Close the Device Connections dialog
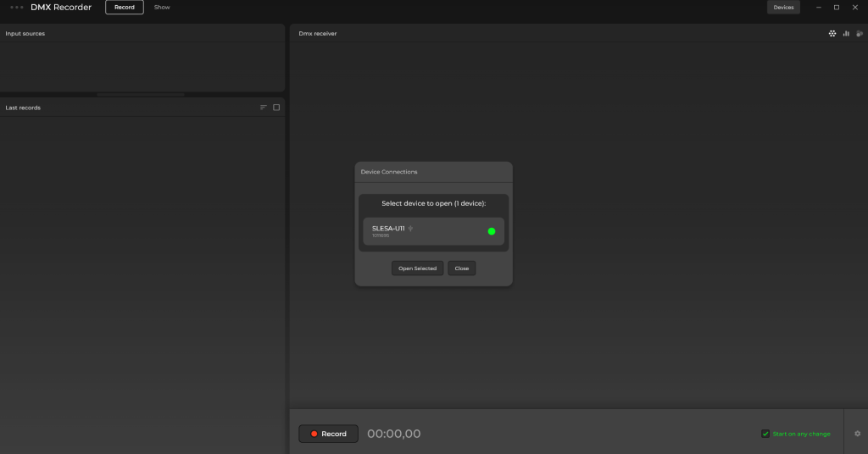Image resolution: width=868 pixels, height=454 pixels. coord(462,269)
